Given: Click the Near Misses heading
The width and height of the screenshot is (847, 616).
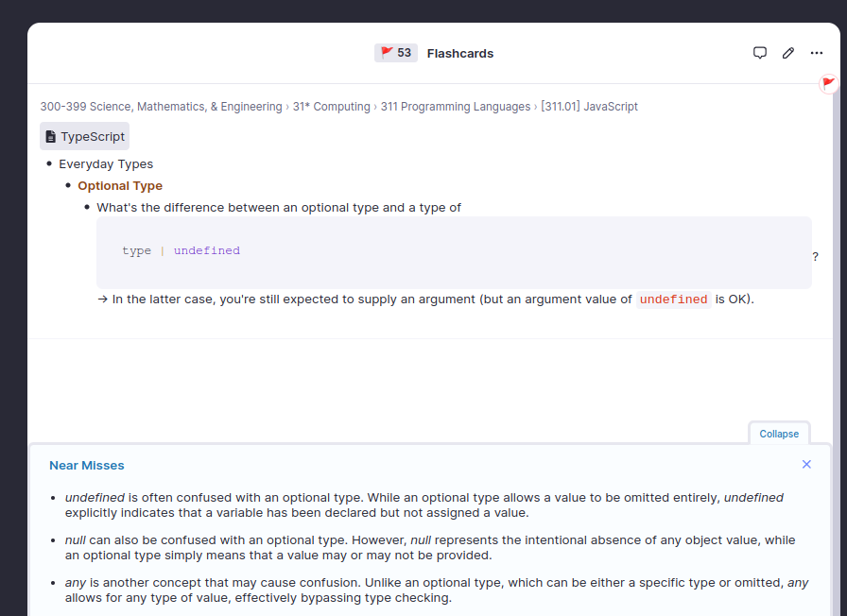Looking at the screenshot, I should tap(87, 465).
